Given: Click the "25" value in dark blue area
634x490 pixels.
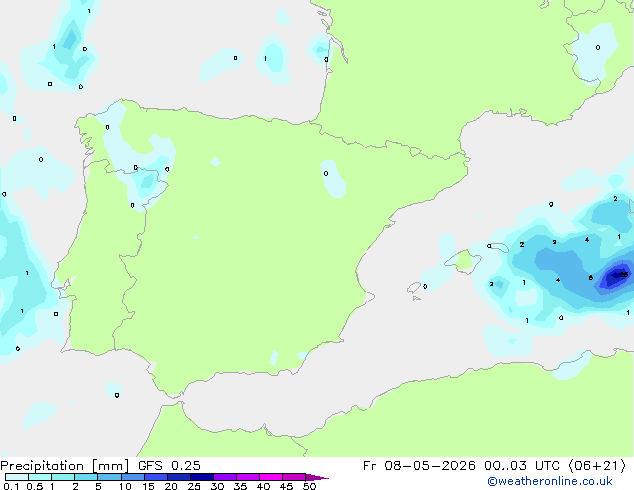Looking at the screenshot, I should click(x=624, y=275).
